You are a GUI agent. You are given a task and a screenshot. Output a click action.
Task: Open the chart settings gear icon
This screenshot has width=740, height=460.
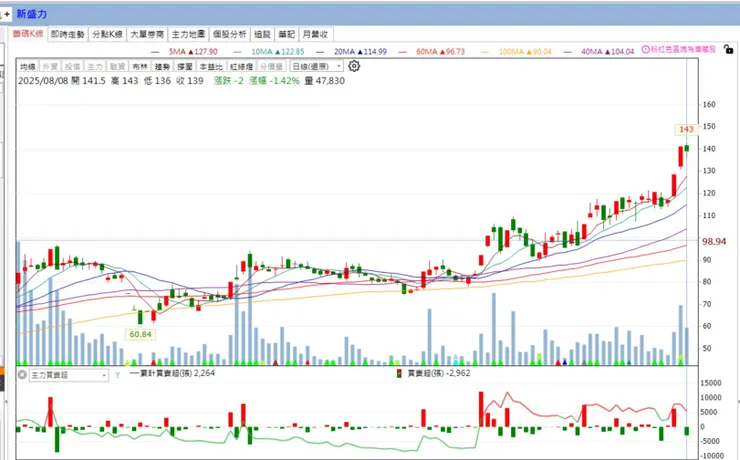coord(354,66)
